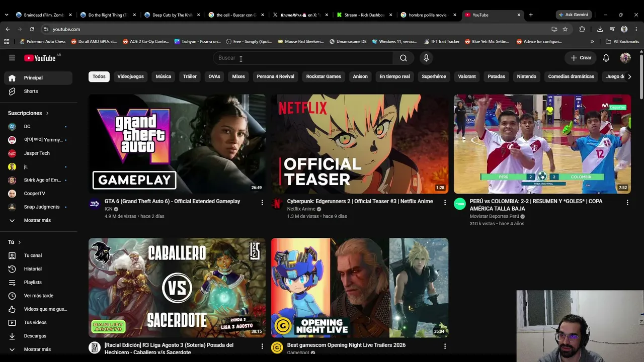Select the Rockstar Games chip

324,76
